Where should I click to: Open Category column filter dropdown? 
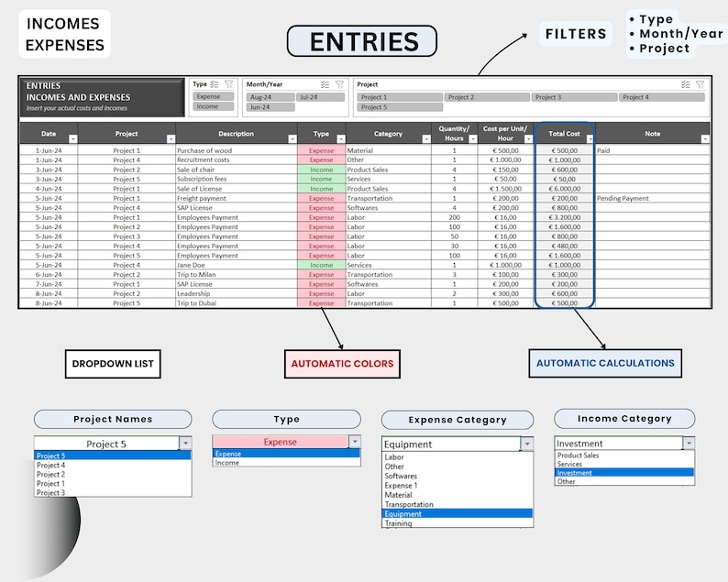tap(426, 138)
